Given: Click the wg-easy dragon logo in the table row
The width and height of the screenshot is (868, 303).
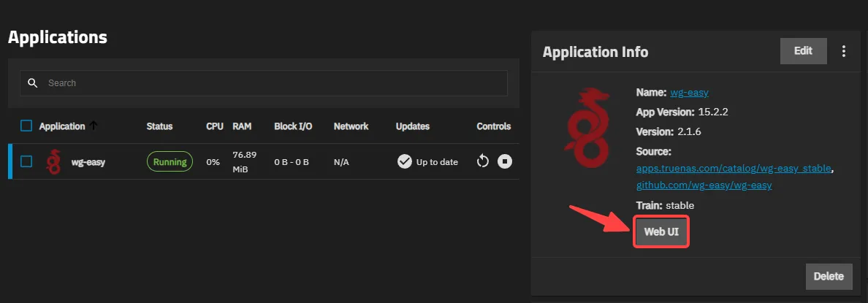Looking at the screenshot, I should [x=53, y=161].
